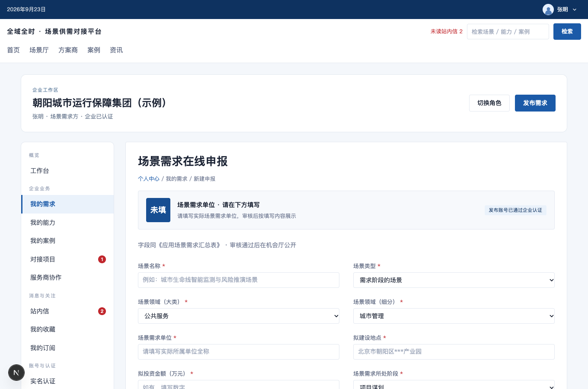The image size is (588, 389).
Task: Open 我的订阅 sidebar entry
Action: [67, 348]
